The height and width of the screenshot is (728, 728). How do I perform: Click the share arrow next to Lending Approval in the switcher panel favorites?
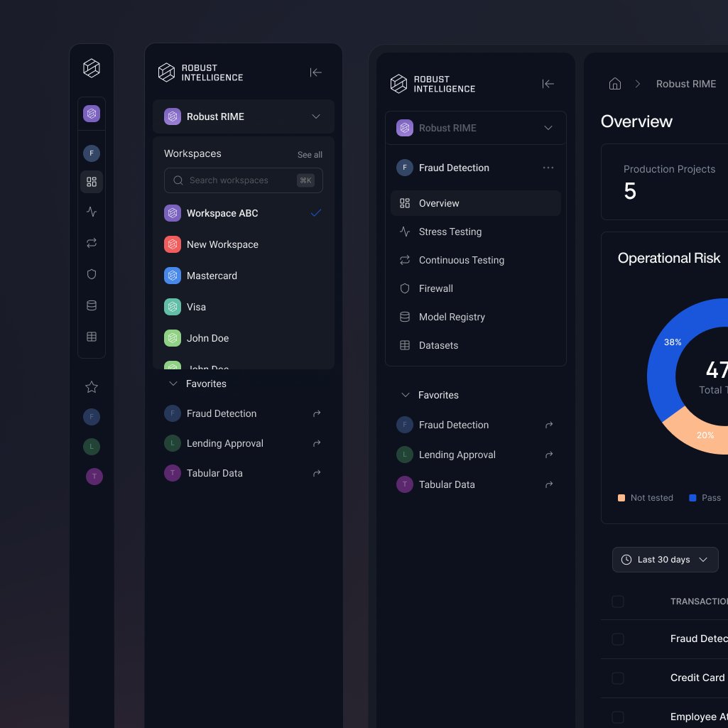(317, 443)
